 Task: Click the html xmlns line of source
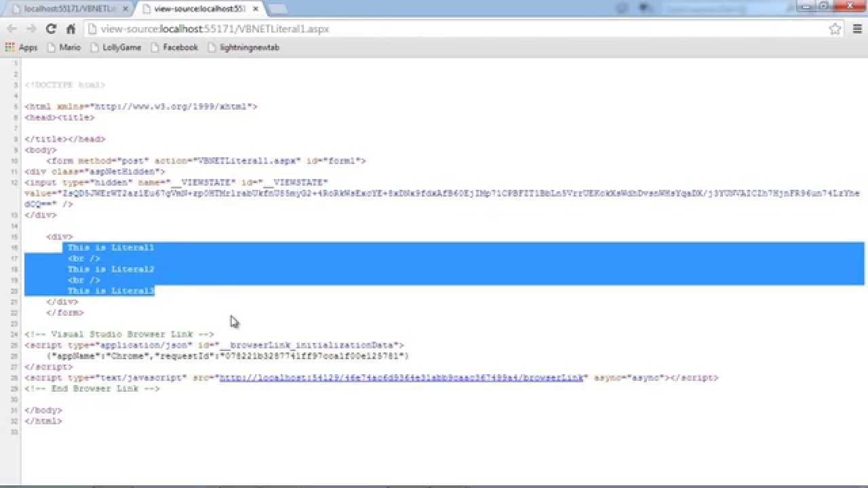141,106
